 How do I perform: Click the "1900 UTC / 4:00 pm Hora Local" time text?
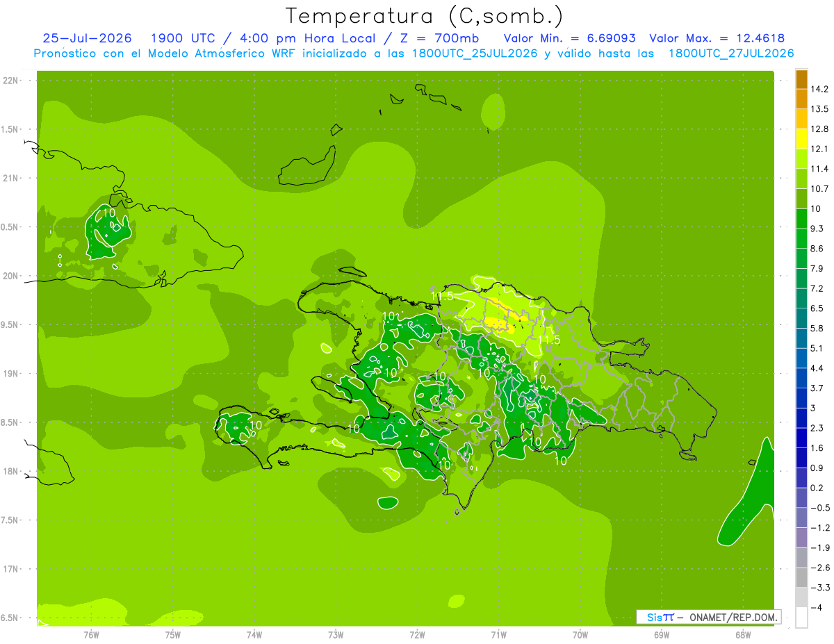tap(263, 38)
